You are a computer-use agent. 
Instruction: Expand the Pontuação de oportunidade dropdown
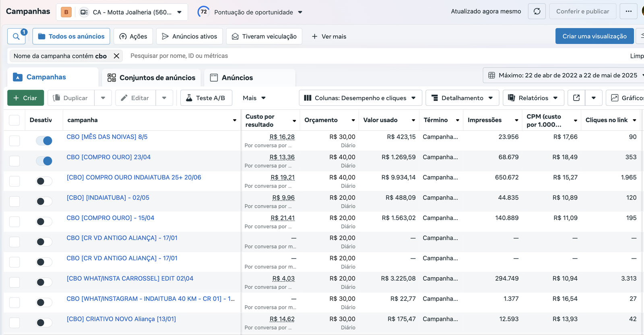pos(300,12)
